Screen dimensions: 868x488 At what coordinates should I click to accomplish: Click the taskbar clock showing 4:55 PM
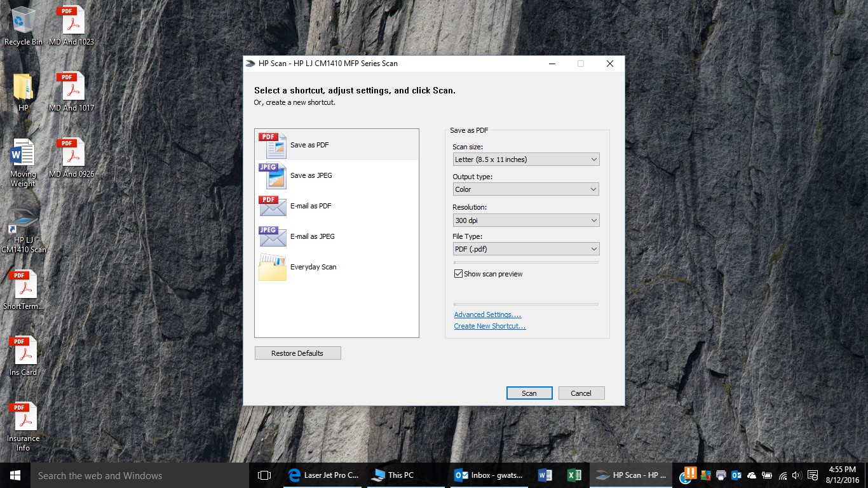coord(843,475)
